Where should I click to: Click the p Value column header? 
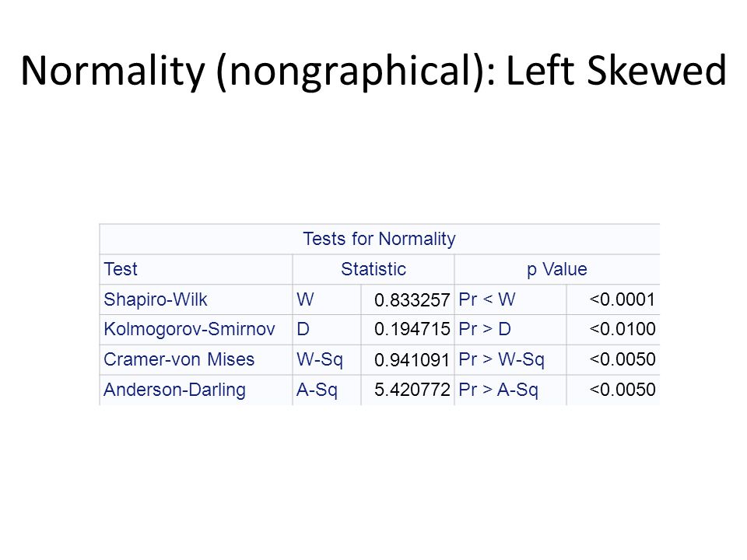557,269
